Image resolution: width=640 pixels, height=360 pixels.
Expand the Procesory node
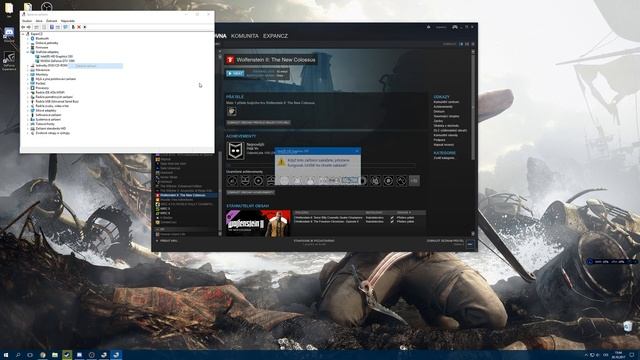[x=28, y=88]
